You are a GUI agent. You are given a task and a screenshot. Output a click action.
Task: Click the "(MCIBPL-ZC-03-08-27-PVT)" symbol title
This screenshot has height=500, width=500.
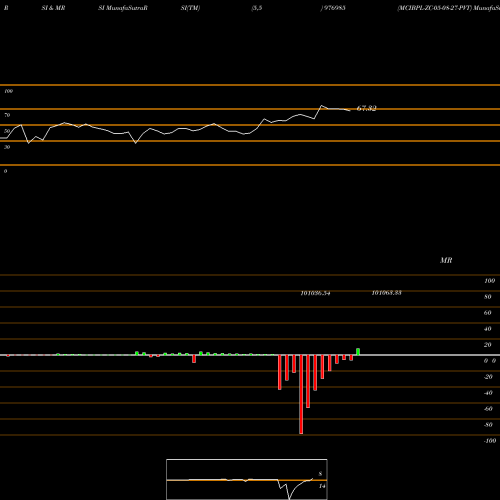tap(435, 8)
